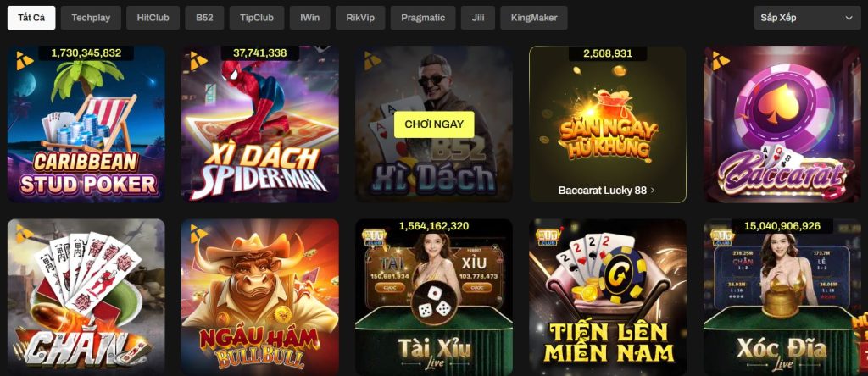This screenshot has width=868, height=376.
Task: Click the HitClub badge on the Xóc Đĩa Live tile
Action: tap(721, 235)
